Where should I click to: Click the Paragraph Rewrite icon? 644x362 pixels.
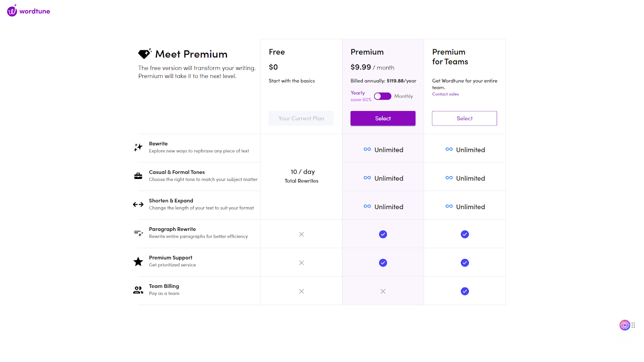138,233
